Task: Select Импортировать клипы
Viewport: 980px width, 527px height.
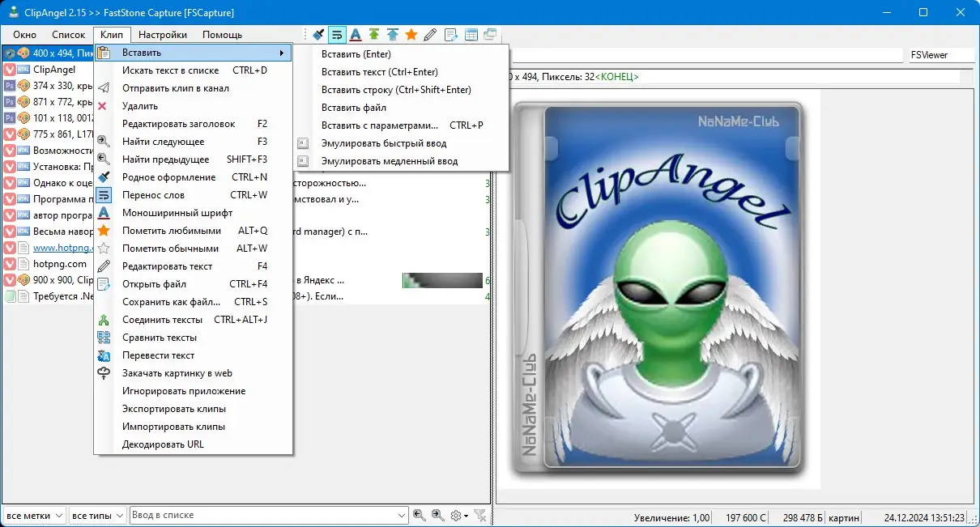Action: (x=194, y=427)
